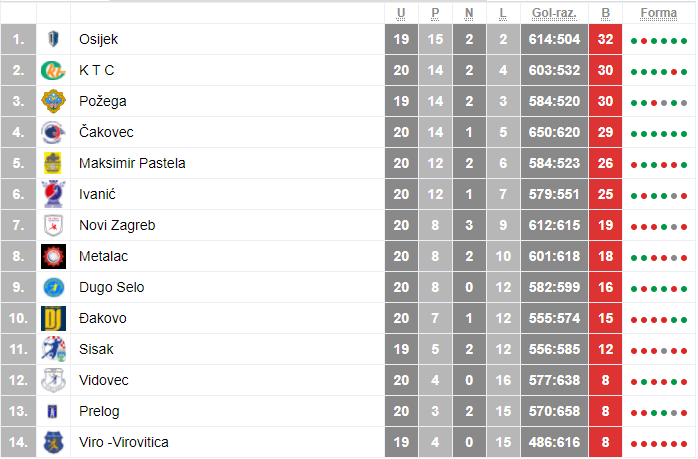Click the KTC club crest
The height and width of the screenshot is (459, 698).
[53, 70]
